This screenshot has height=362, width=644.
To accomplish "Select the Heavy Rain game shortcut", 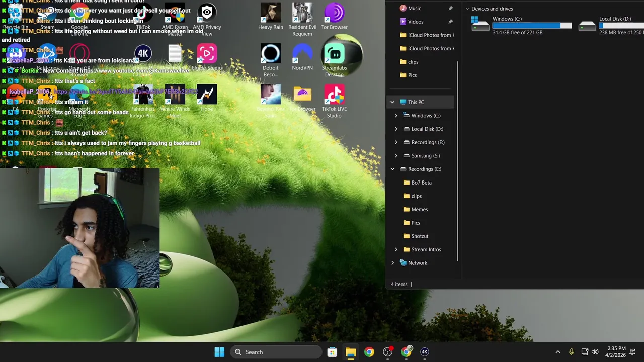I will (271, 17).
